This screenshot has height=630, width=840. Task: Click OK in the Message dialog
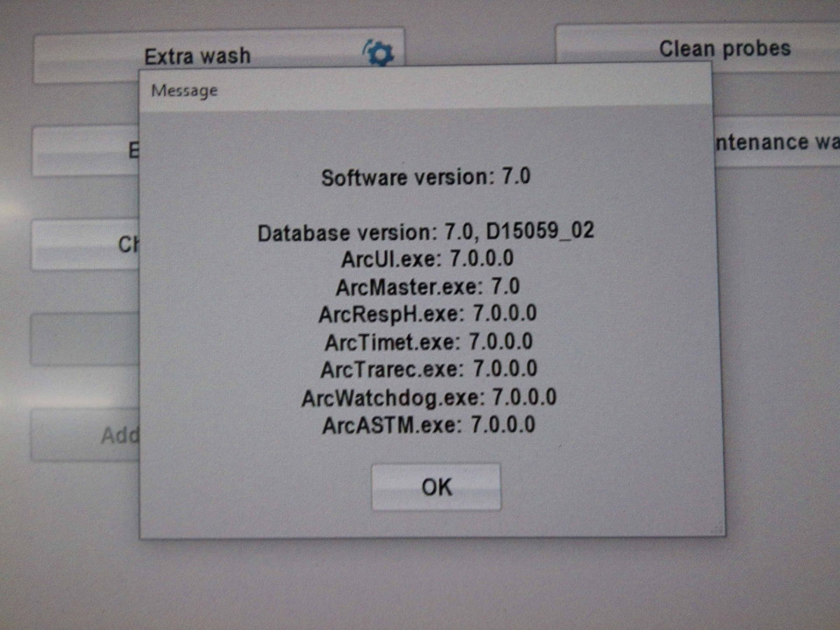pos(436,486)
